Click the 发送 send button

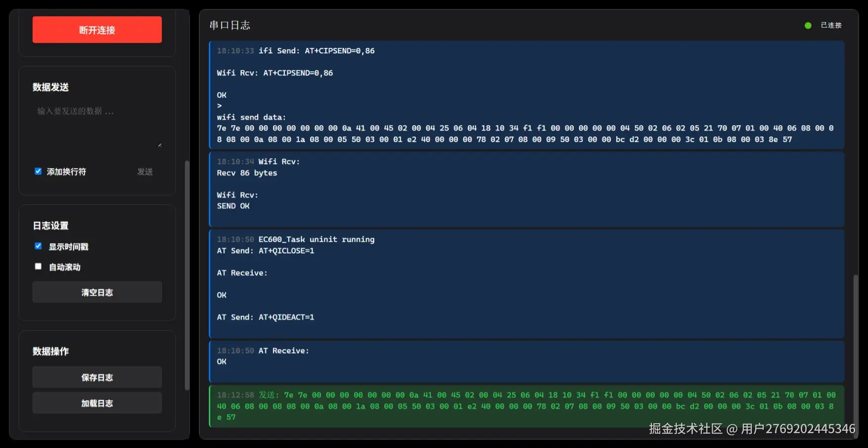click(x=145, y=172)
